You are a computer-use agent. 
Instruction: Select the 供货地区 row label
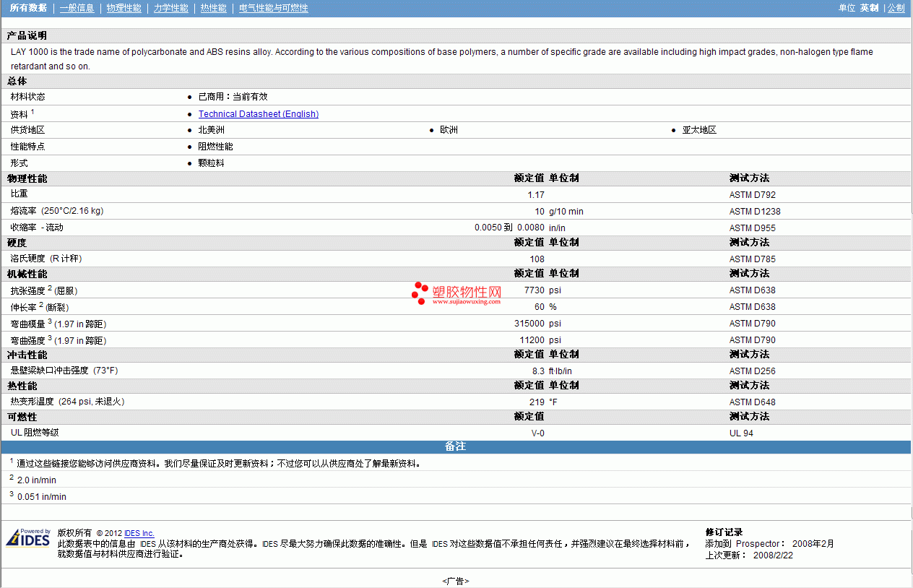[27, 130]
